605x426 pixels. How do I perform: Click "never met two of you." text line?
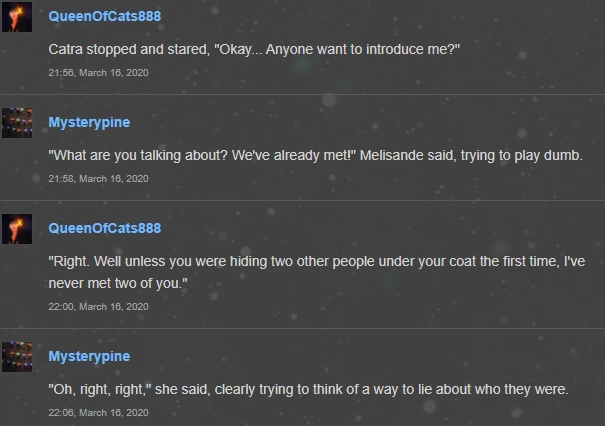coord(118,286)
